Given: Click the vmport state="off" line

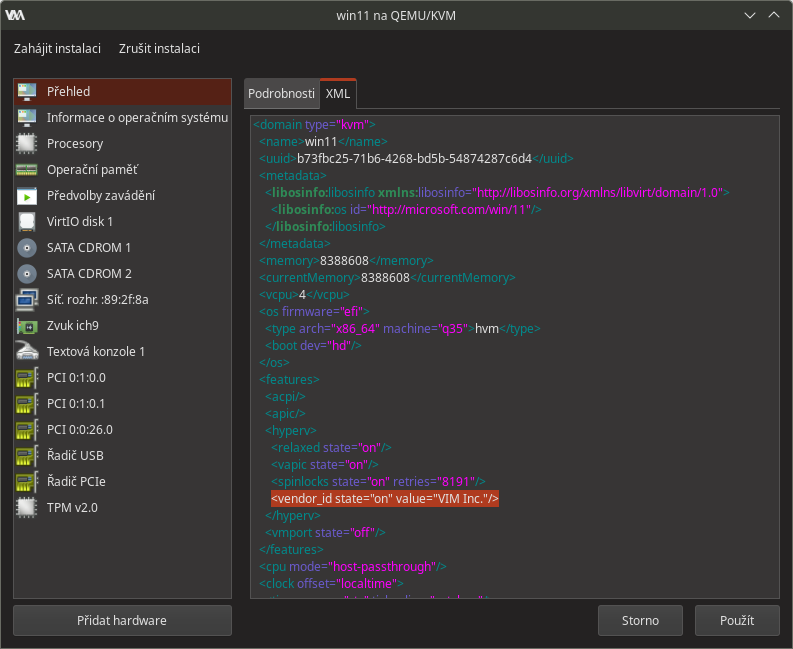Looking at the screenshot, I should coord(325,533).
